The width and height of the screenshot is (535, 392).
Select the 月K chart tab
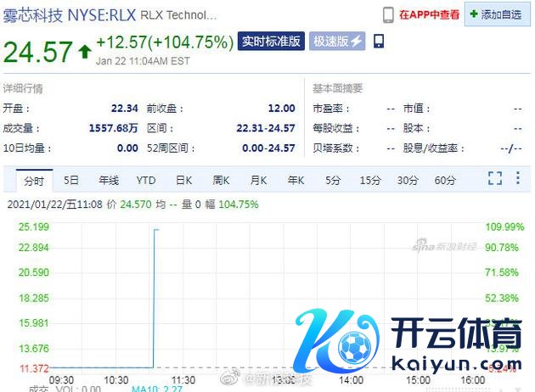pos(258,181)
